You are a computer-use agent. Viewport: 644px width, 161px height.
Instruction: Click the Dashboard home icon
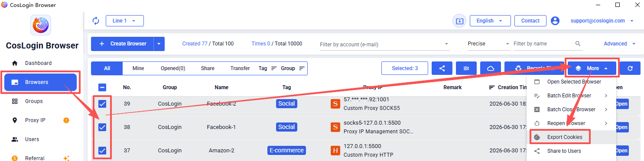tap(15, 63)
